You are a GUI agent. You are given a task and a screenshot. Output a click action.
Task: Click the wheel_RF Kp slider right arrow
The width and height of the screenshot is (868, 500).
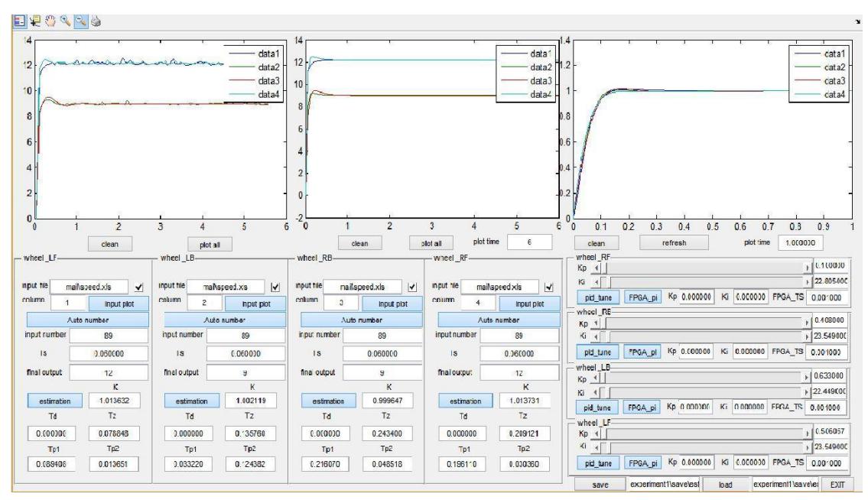click(x=807, y=268)
